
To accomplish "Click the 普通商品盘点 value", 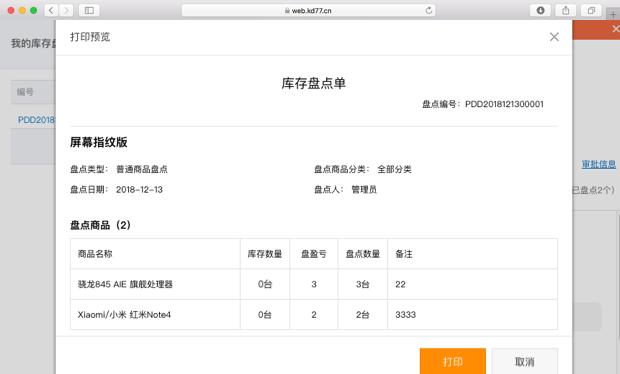I will click(142, 169).
